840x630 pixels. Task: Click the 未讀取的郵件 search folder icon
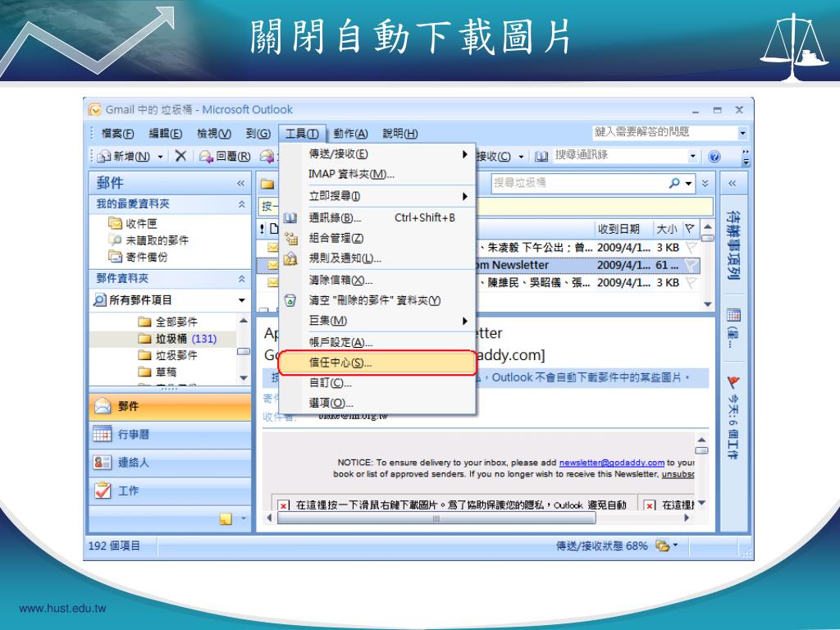coord(115,240)
